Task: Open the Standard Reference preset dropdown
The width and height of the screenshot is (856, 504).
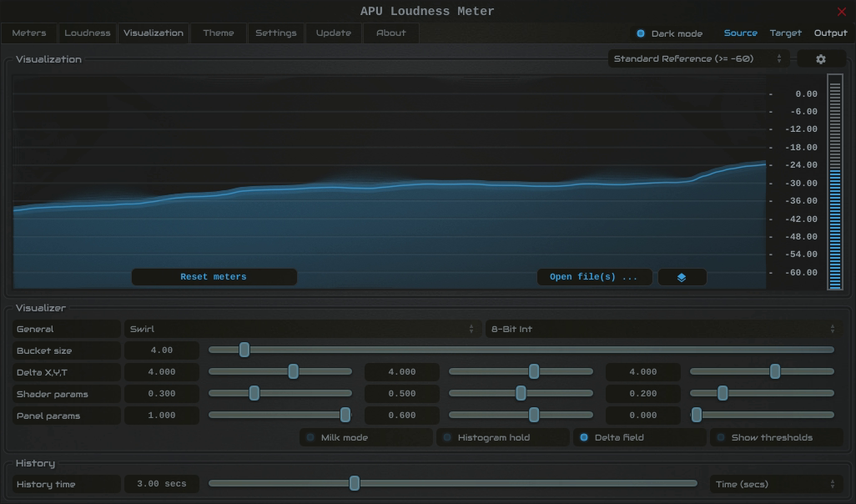Action: tap(698, 59)
